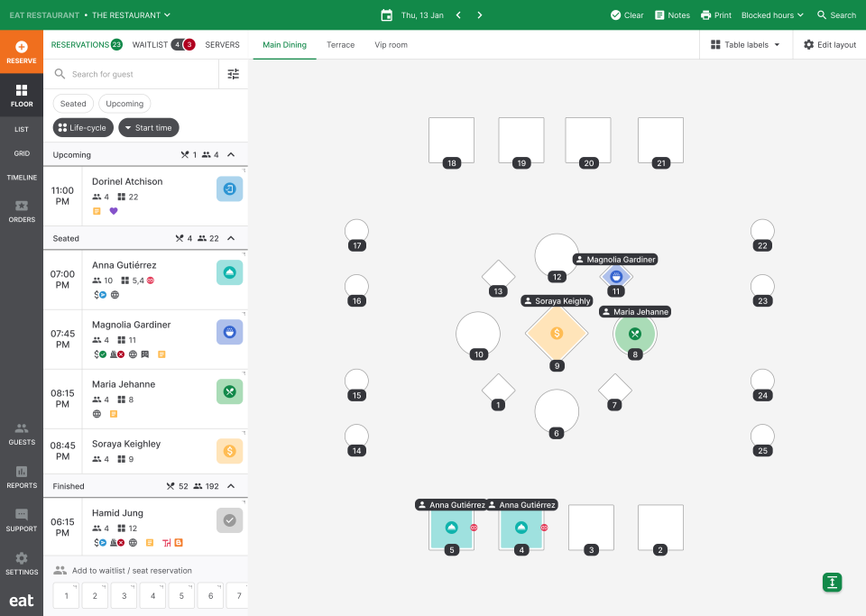Click Hamid Jung's grey finished checkmark icon
The width and height of the screenshot is (866, 616).
click(230, 520)
